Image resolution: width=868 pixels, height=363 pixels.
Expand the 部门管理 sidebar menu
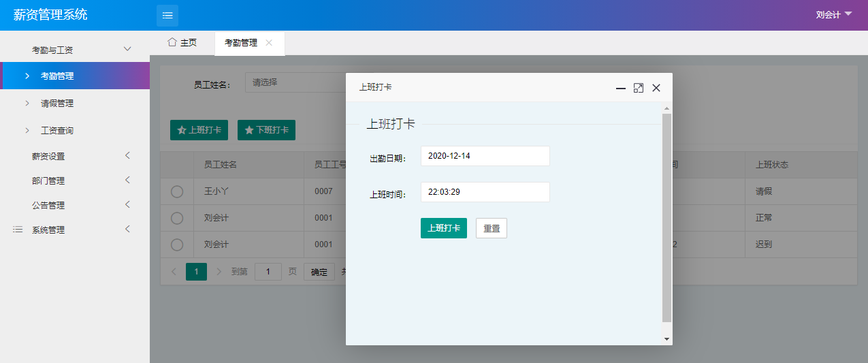[x=127, y=180]
